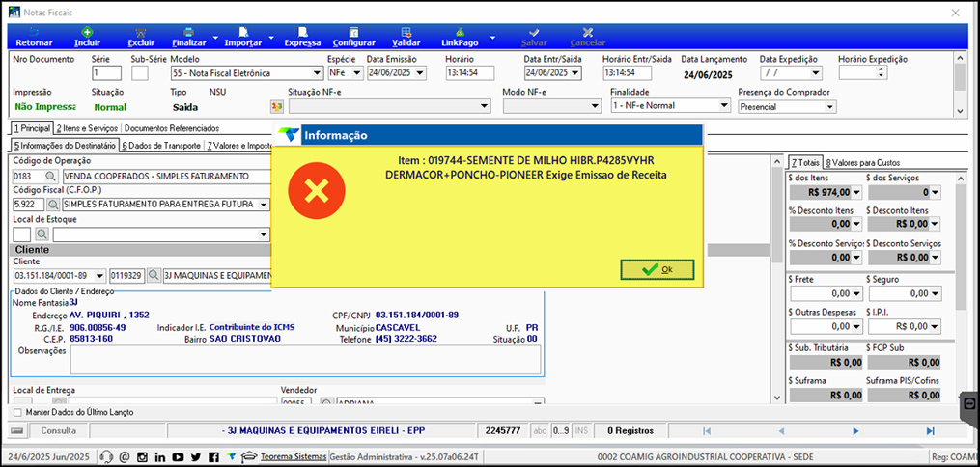Viewport: 980px width, 467px height.
Task: Open the Instagram icon in status bar
Action: 143,456
